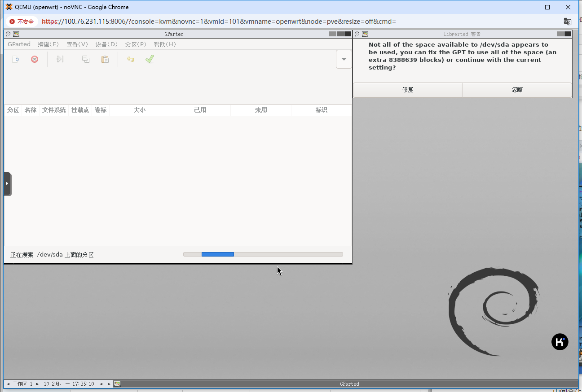Click the round black K floating icon
582x392 pixels.
point(560,342)
